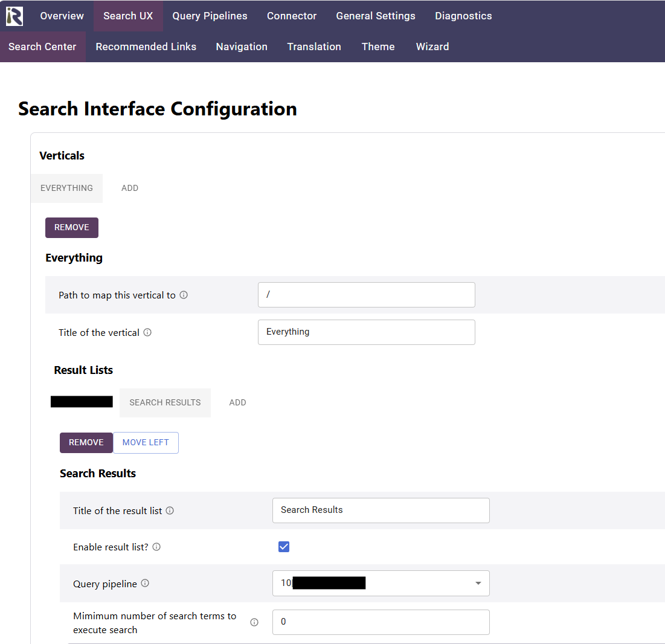Switch to Navigation submenu

242,47
